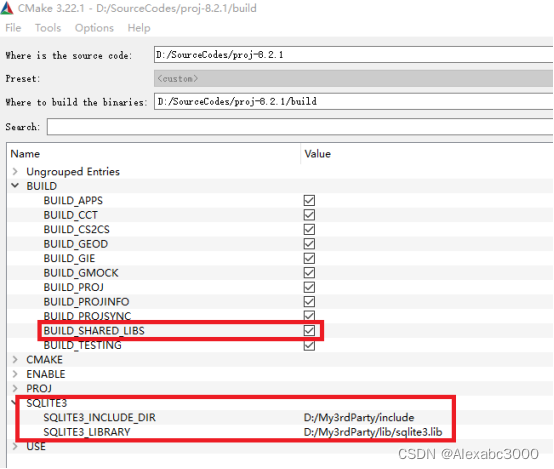Toggle the BUILD_PROJINFO checkbox
The width and height of the screenshot is (554, 469).
[x=309, y=302]
